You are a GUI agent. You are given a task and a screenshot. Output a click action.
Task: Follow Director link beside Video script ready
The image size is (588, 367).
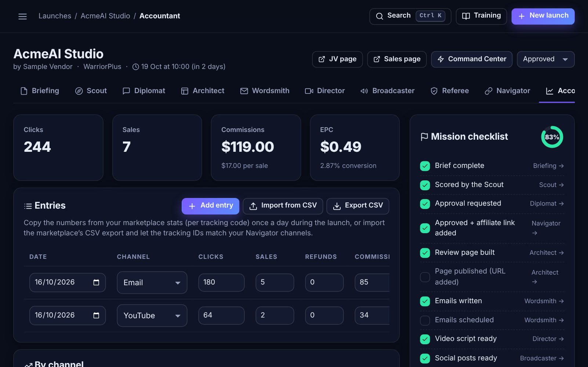[548, 339]
